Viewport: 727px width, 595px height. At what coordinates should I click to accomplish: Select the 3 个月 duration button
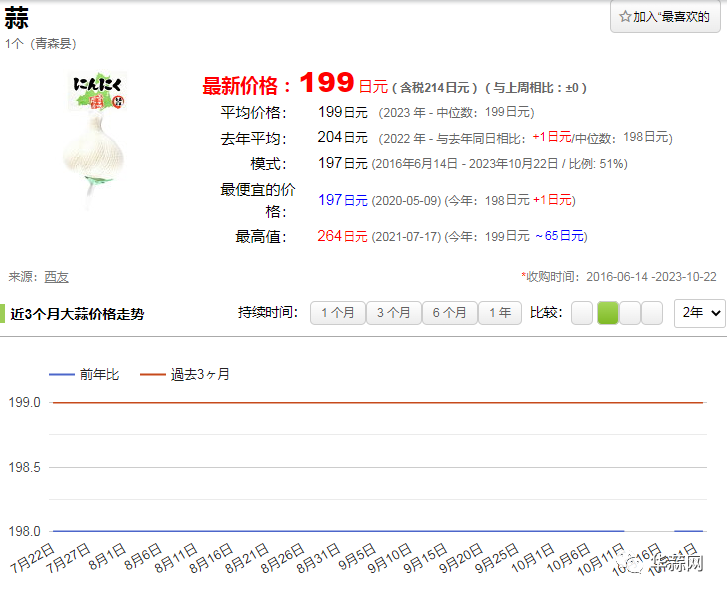point(394,313)
